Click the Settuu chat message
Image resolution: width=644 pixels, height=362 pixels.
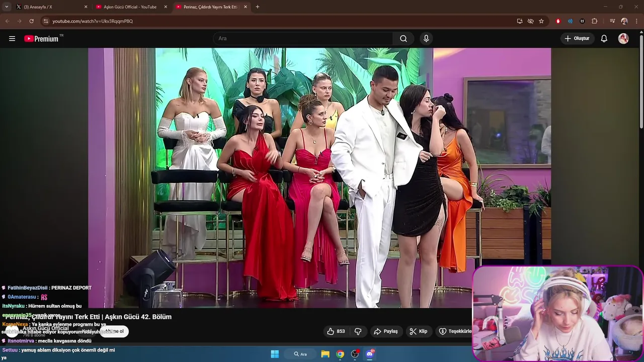(x=58, y=353)
